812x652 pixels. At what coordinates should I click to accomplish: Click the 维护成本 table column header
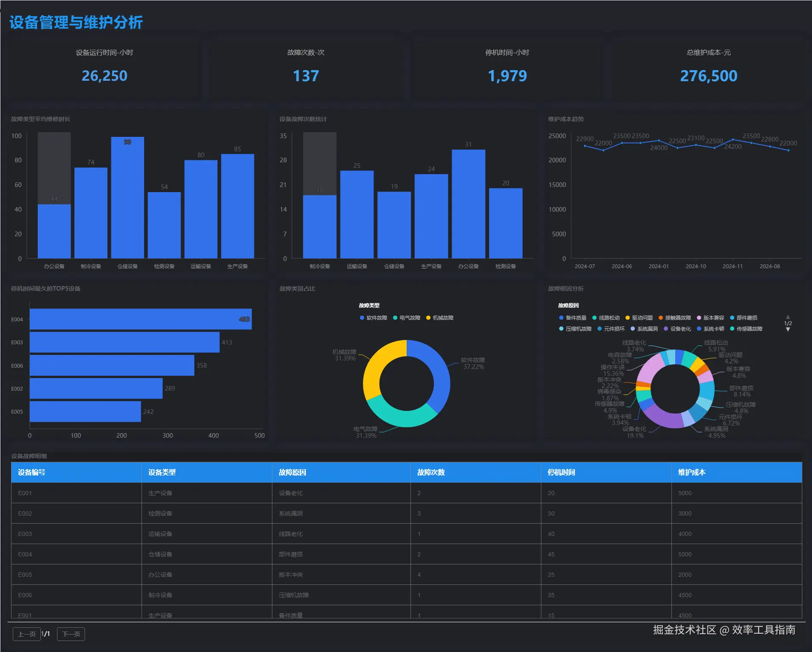[737, 472]
